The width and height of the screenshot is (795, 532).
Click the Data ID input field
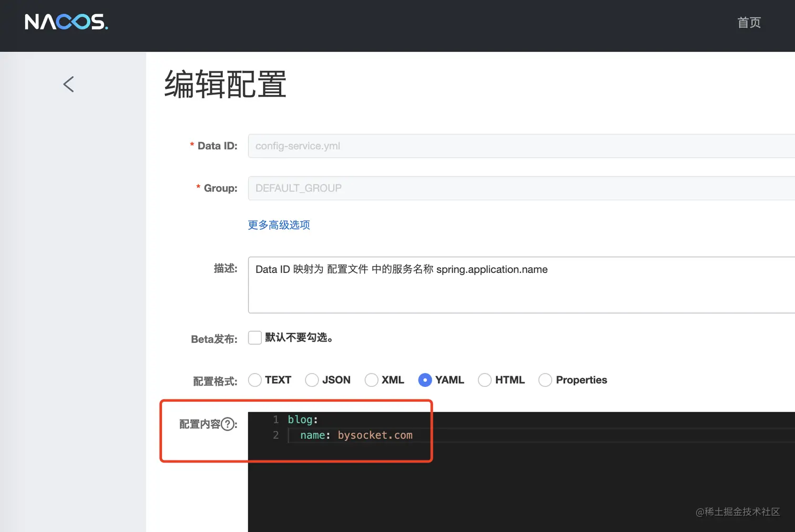(522, 146)
